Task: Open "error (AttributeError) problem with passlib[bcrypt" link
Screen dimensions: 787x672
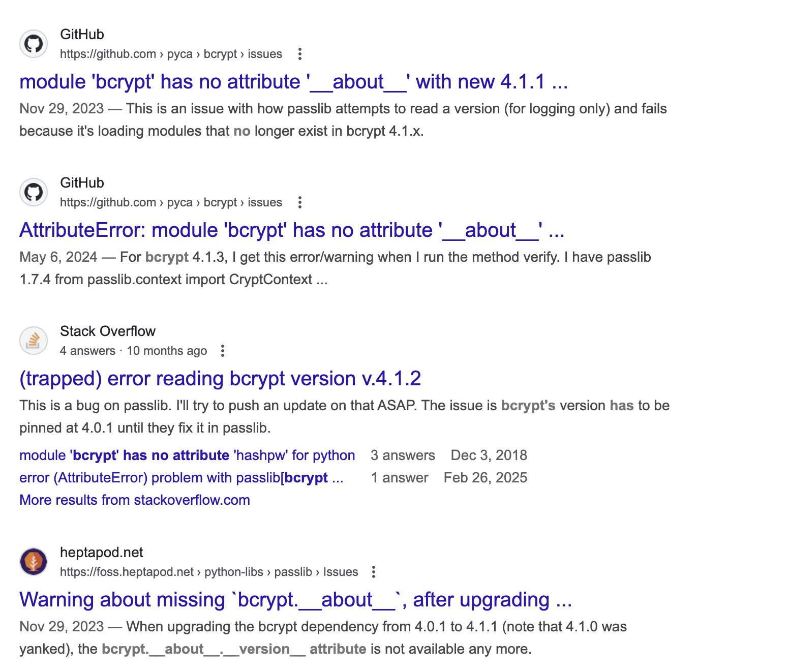Action: point(181,478)
